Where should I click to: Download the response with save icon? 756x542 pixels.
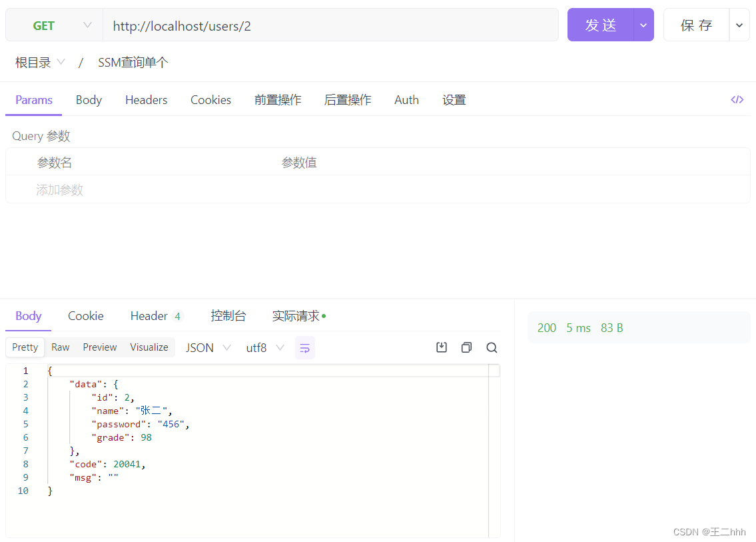[x=442, y=347]
